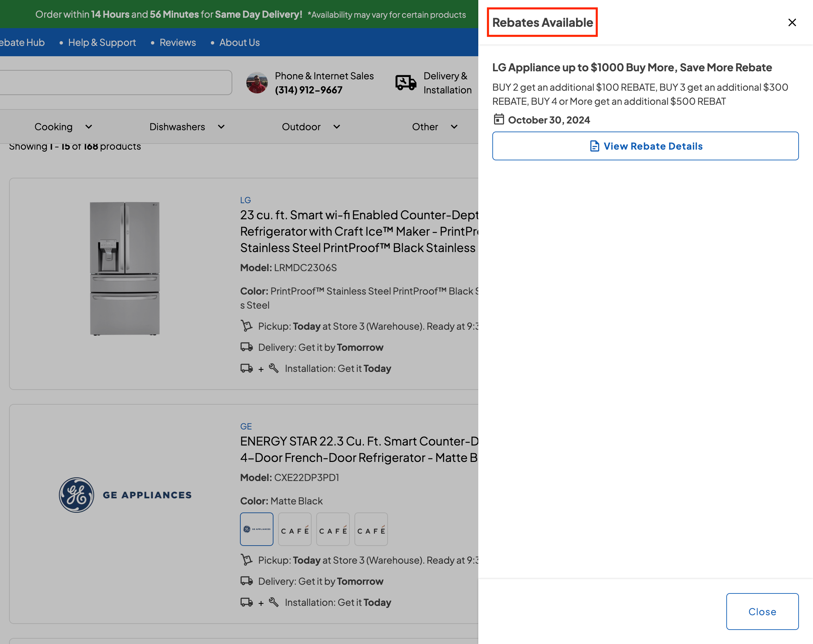Click the October 30, 2024 rebate date
Screen dimensions: 813x644
pyautogui.click(x=549, y=120)
